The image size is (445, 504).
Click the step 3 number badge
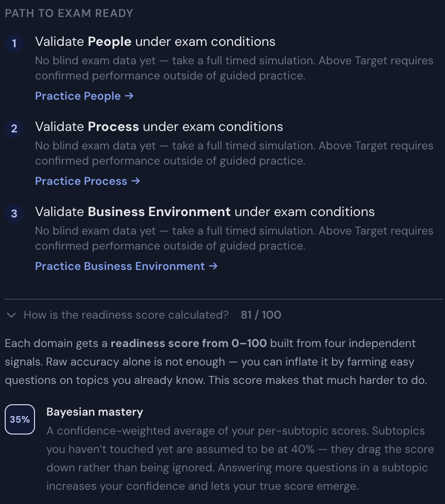pos(14,214)
